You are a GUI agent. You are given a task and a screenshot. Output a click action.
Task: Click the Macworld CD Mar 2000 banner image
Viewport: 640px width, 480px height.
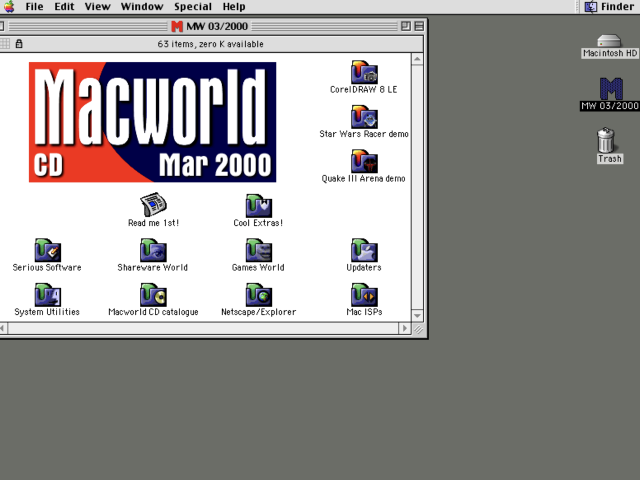[x=153, y=122]
